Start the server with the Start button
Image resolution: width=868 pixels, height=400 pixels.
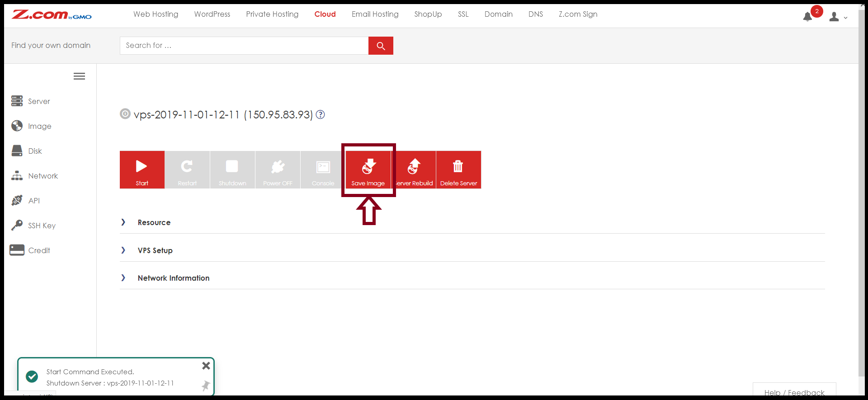tap(142, 169)
